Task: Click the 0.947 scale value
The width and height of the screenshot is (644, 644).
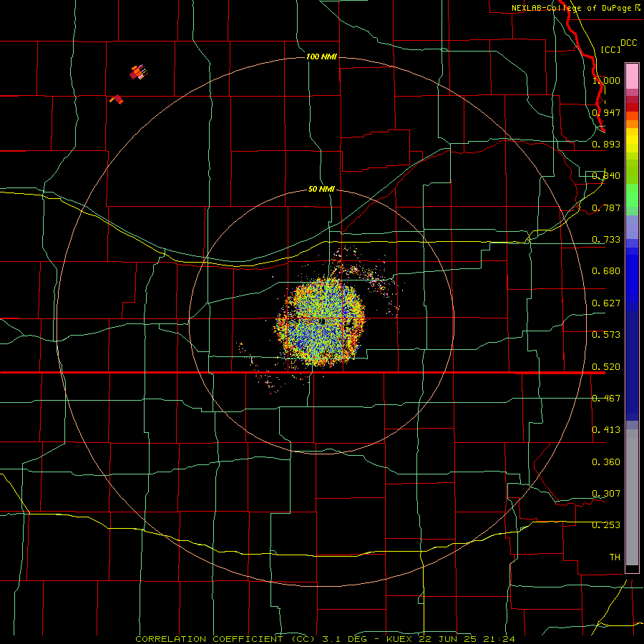Action: pos(606,112)
